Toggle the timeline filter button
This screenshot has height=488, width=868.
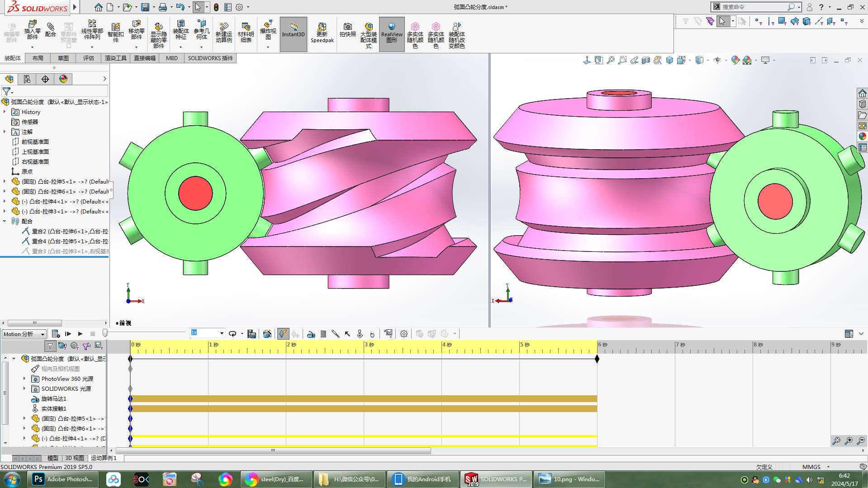[x=50, y=346]
